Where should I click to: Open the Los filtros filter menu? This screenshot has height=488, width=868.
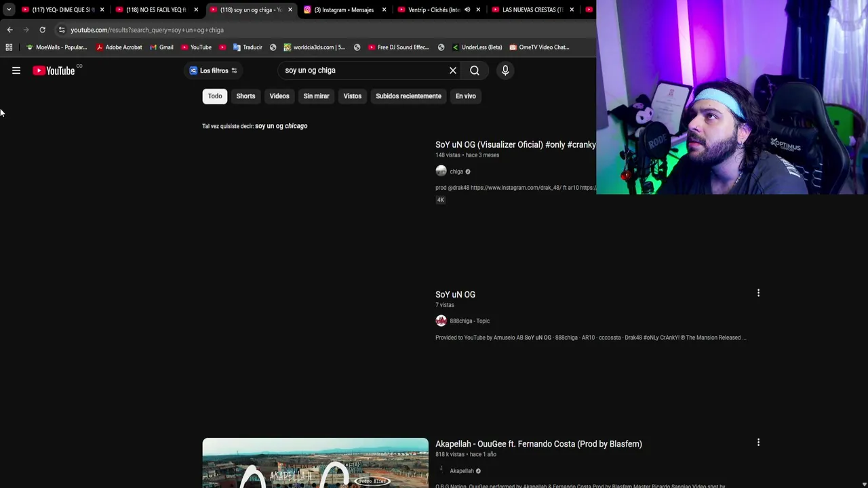214,70
